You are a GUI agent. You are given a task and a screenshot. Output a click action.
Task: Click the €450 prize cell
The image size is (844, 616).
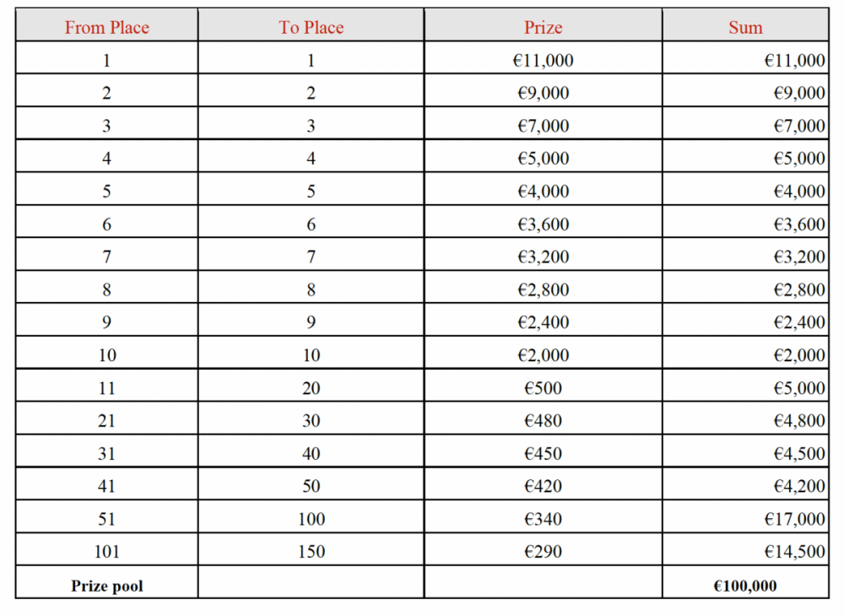click(x=543, y=454)
